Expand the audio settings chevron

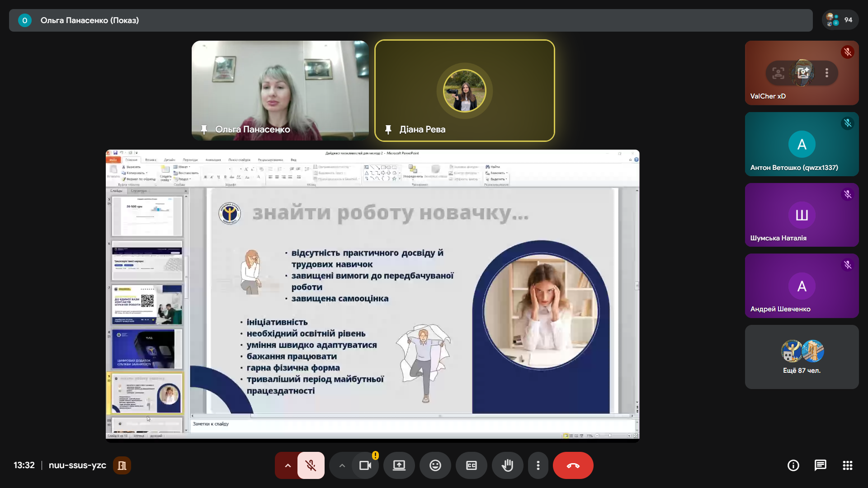tap(288, 465)
